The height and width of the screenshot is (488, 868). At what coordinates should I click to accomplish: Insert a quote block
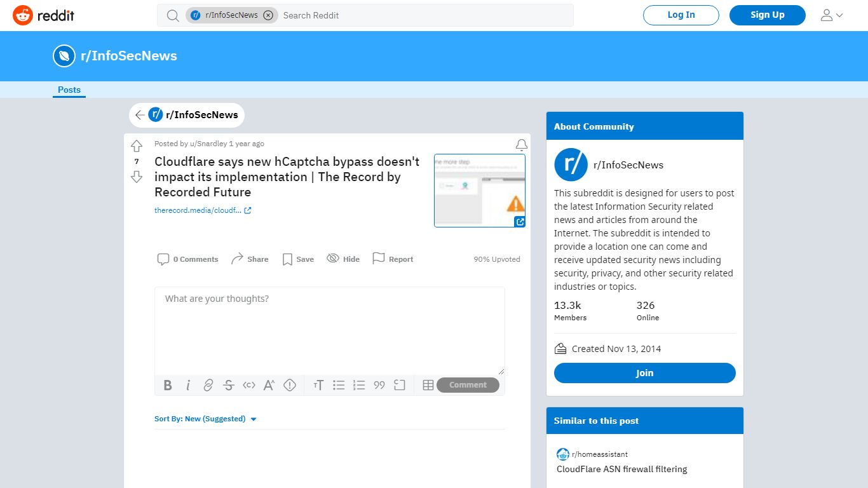pos(380,385)
